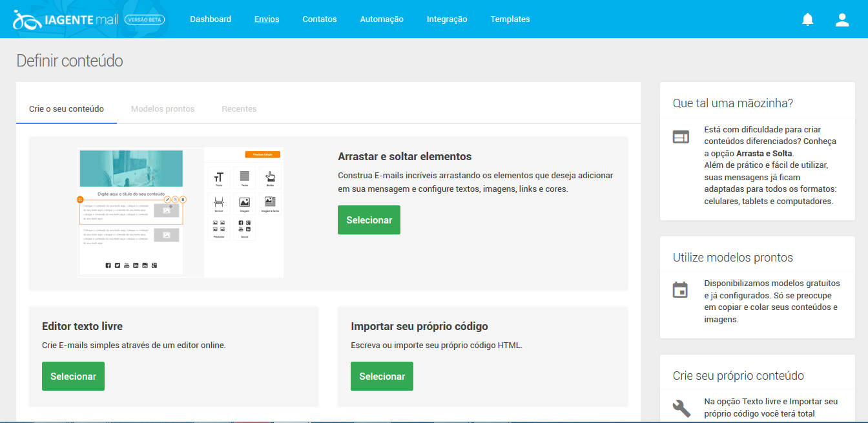Click the wrench icon in 'Crie seu próprio conteúdo'
Image resolution: width=868 pixels, height=423 pixels.
(681, 409)
